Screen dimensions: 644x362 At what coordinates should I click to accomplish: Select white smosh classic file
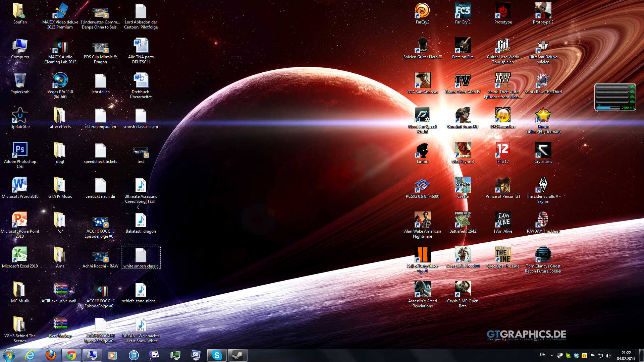click(x=141, y=257)
